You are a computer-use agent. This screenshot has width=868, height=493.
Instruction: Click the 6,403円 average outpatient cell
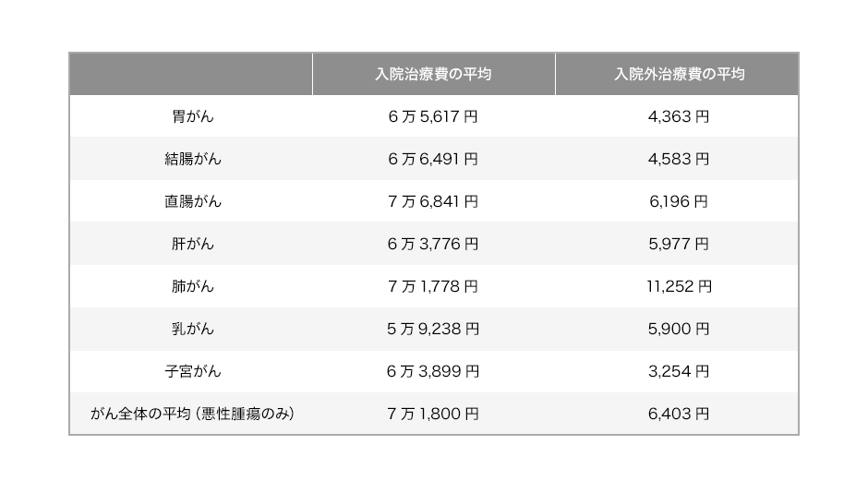click(679, 414)
